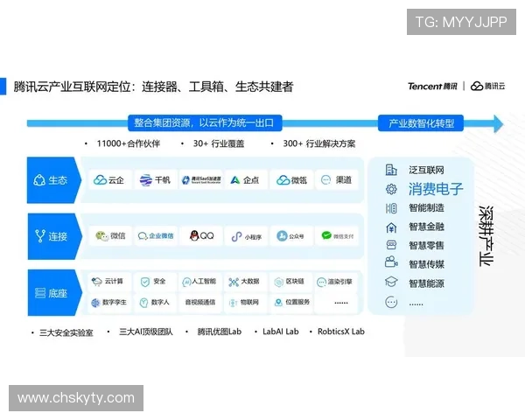Select the 区块链 blockchain icon
This screenshot has height=420, width=525.
(x=278, y=282)
